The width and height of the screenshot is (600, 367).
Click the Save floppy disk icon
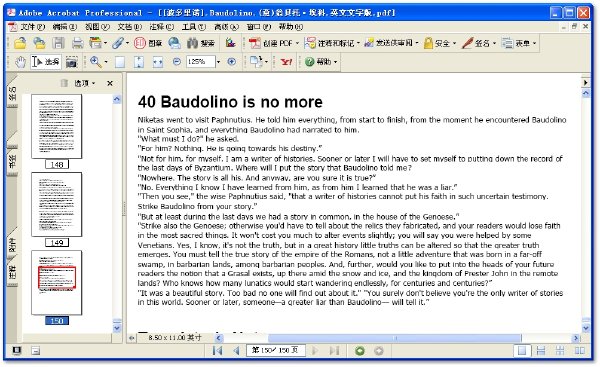tap(58, 43)
